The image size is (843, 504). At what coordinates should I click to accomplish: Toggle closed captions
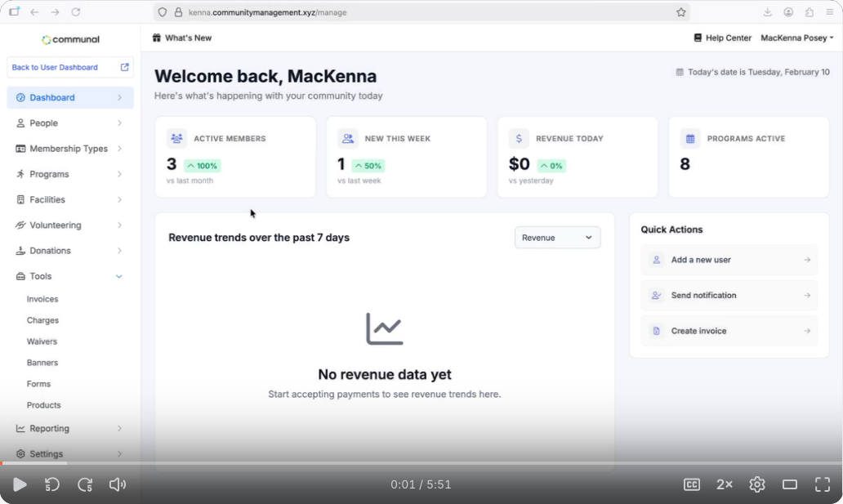[691, 484]
